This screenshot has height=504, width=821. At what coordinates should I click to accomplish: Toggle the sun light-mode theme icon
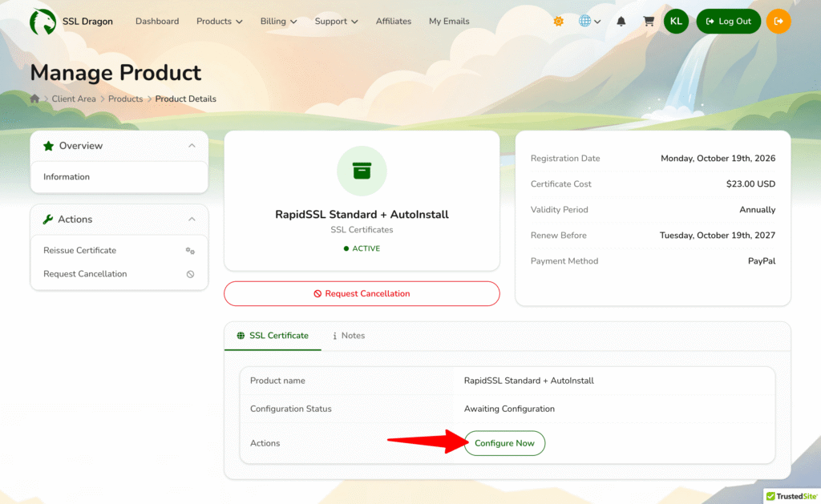pyautogui.click(x=559, y=22)
